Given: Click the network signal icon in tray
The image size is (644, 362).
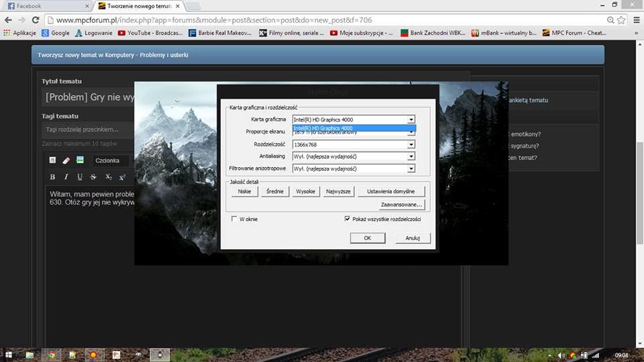Looking at the screenshot, I should tap(596, 355).
